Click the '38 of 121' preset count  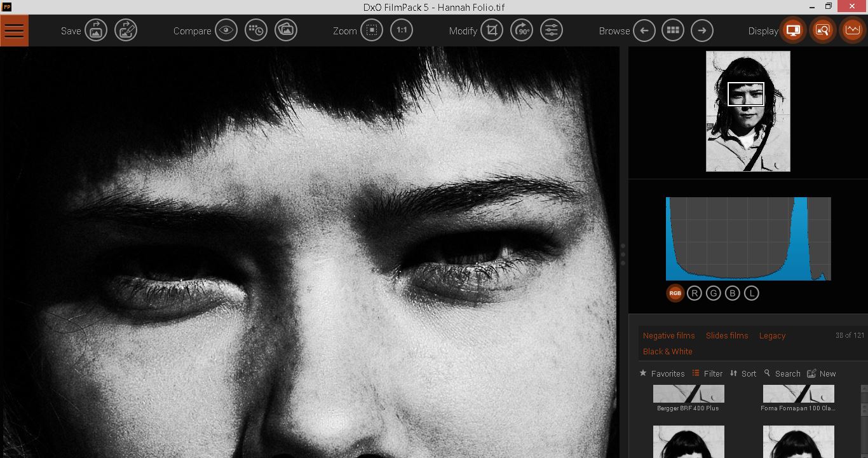[x=850, y=335]
